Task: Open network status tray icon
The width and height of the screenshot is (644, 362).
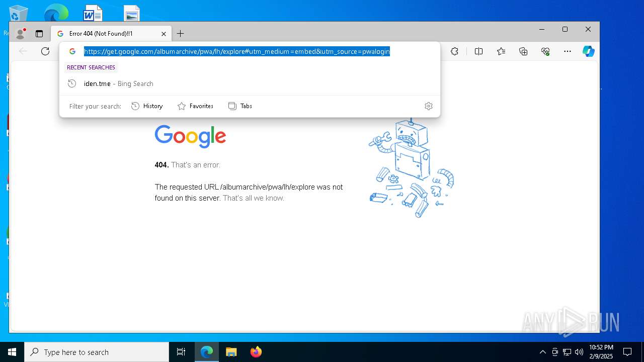Action: click(x=567, y=352)
